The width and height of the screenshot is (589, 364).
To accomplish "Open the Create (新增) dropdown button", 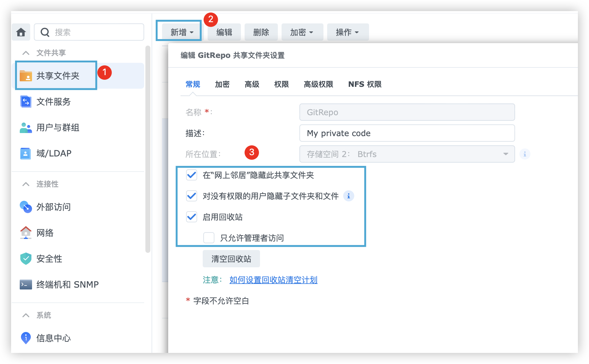I will coord(182,32).
